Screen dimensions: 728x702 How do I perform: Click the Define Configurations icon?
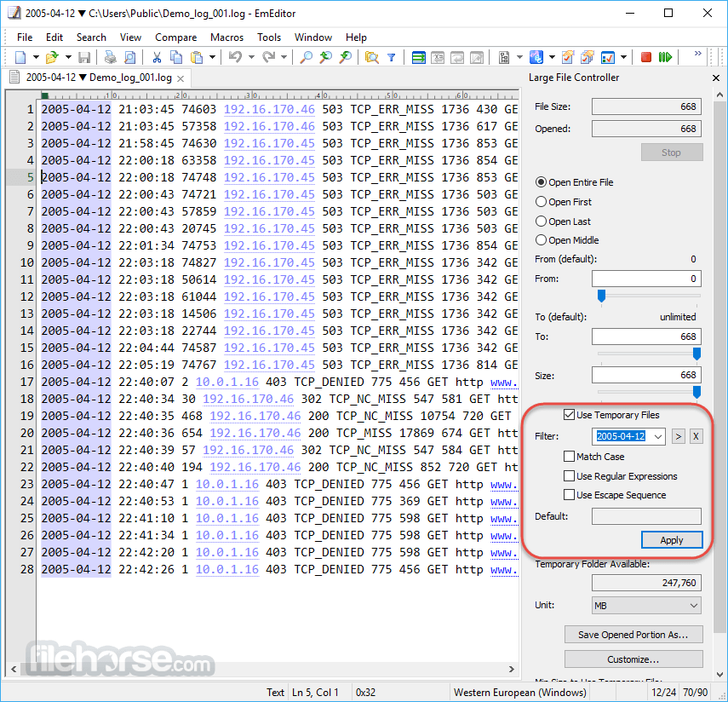point(568,57)
